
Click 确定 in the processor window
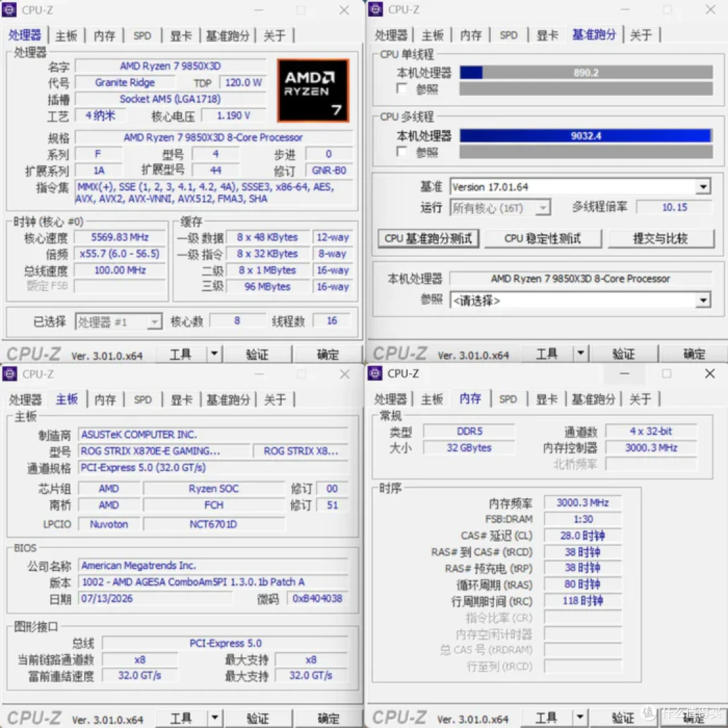(328, 355)
